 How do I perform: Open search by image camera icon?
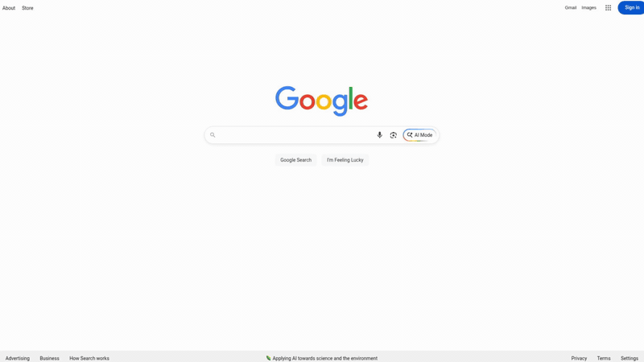[393, 135]
